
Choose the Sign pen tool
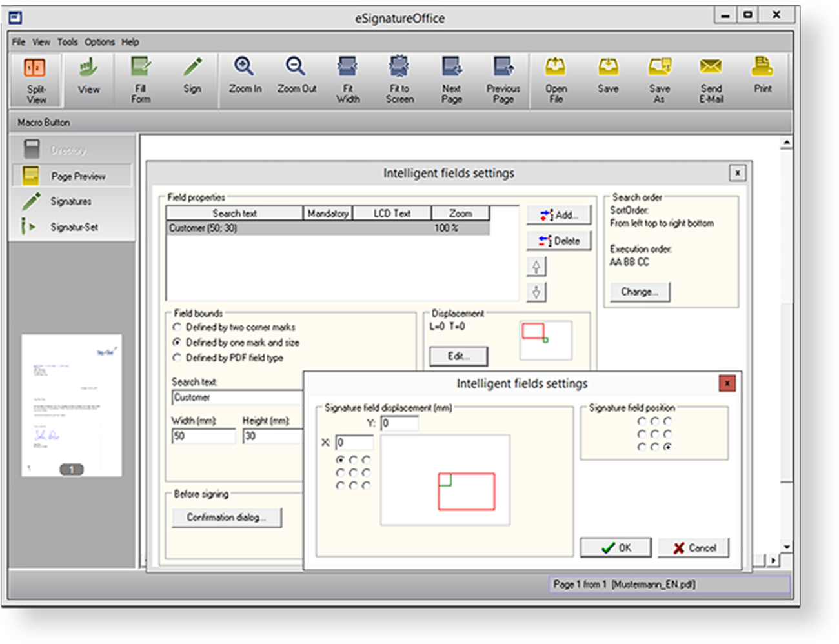192,79
